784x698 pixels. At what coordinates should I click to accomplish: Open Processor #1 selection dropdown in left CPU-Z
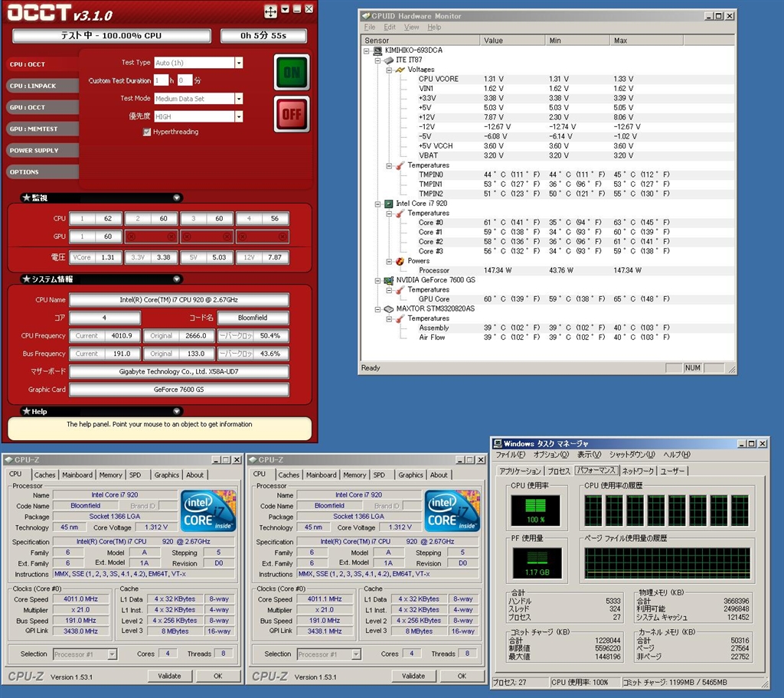[113, 654]
